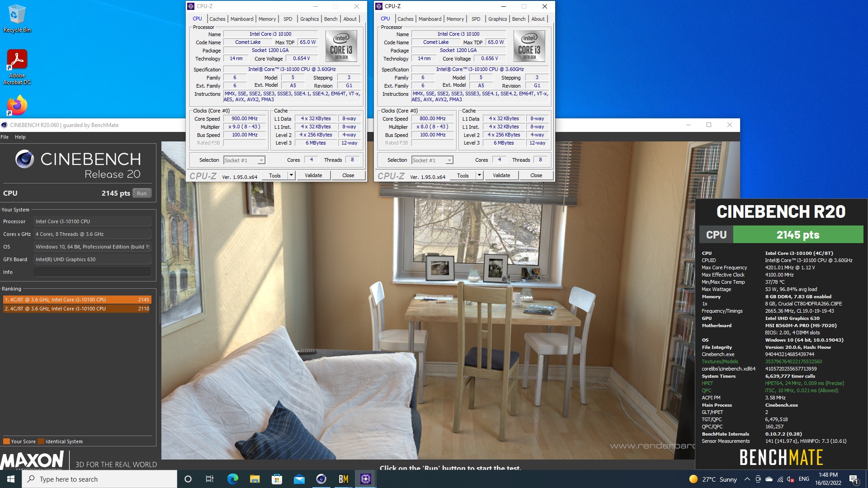Viewport: 868px width, 488px height.
Task: Open the Recycle Bin desktop icon
Action: pos(17,19)
